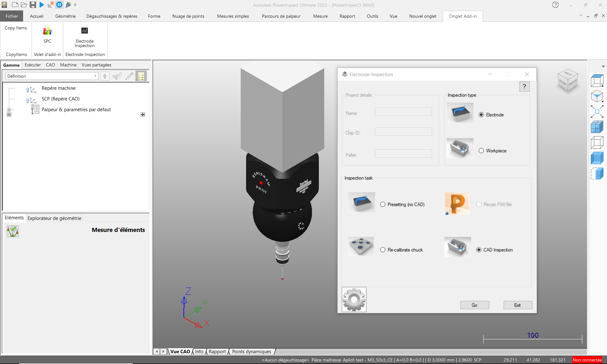Open the SPC add-in chart icon

click(x=47, y=31)
